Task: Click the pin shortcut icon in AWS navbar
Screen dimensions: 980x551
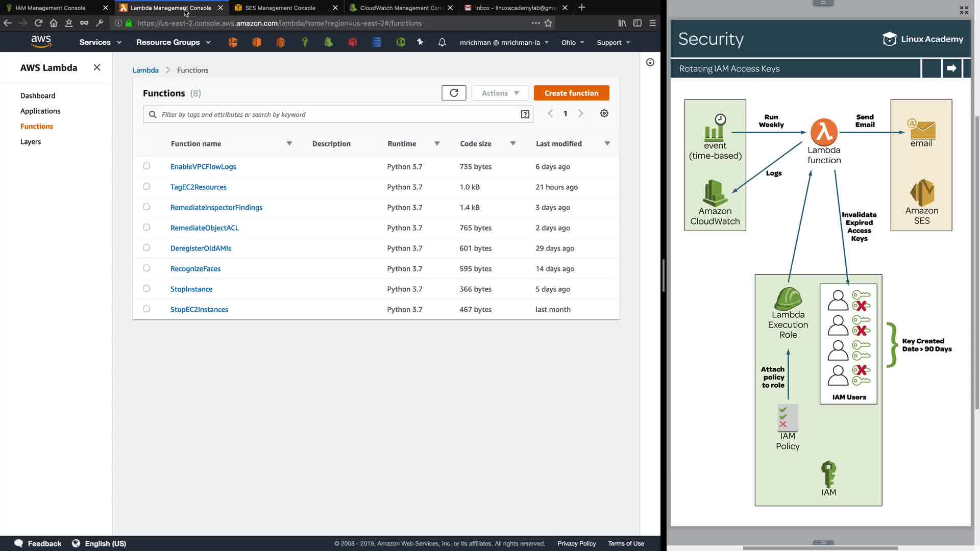Action: coord(420,42)
